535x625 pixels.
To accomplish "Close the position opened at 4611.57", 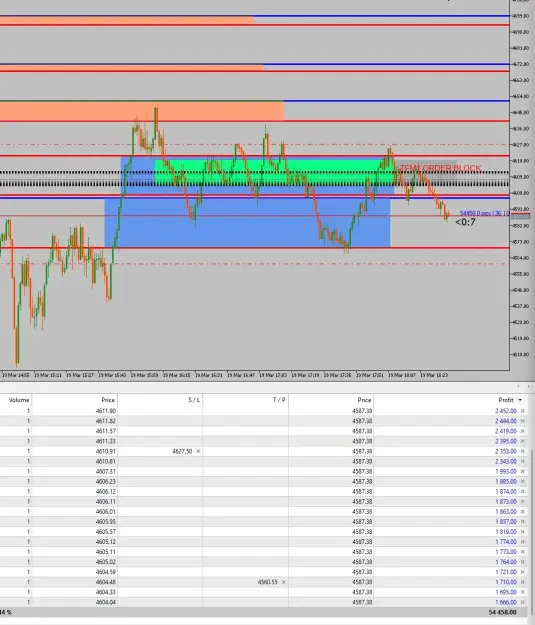I will (523, 431).
